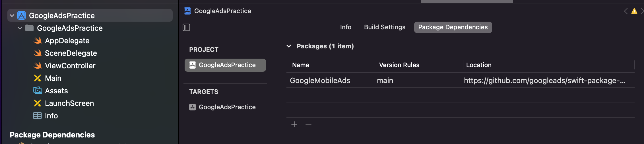The height and width of the screenshot is (144, 644).
Task: Collapse the Packages (1 item) section
Action: [x=289, y=46]
